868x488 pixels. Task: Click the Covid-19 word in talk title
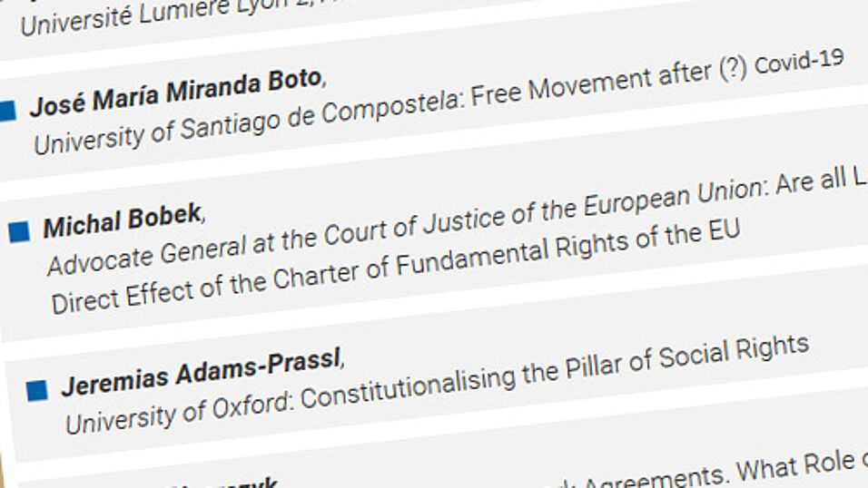click(799, 62)
